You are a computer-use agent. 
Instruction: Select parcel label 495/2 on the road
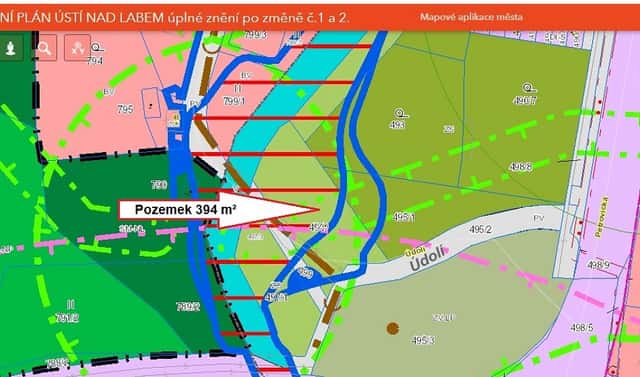click(480, 229)
